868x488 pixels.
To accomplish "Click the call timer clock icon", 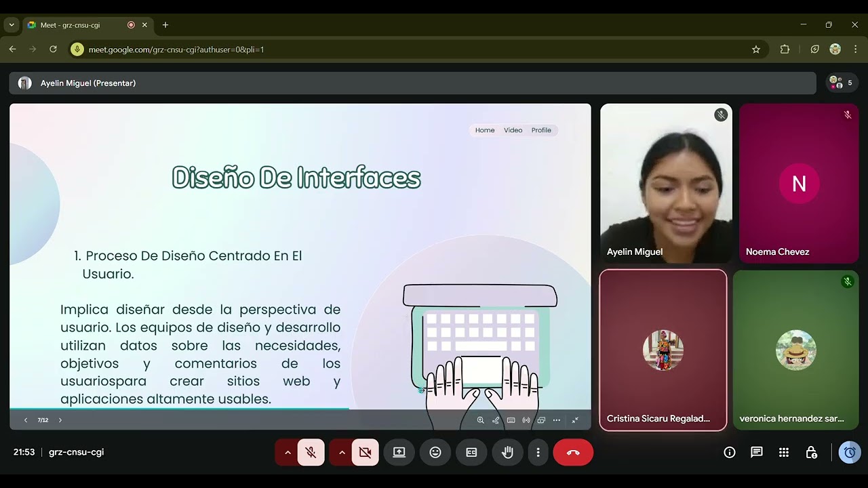I will point(850,452).
